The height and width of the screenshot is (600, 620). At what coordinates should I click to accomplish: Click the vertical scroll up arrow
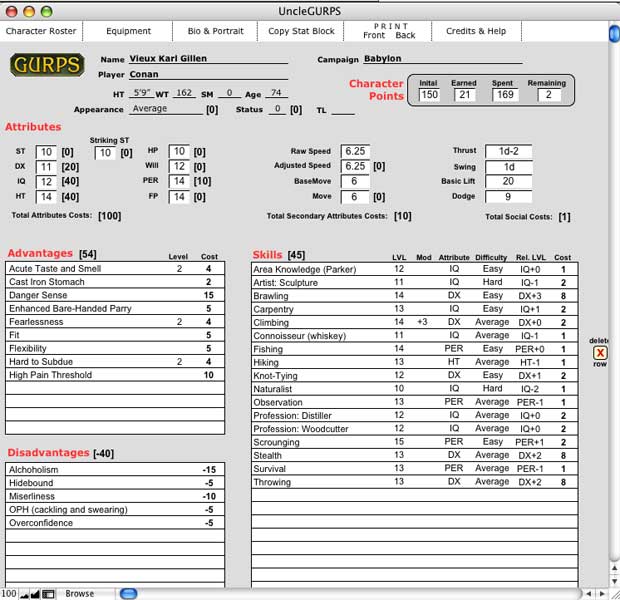(614, 568)
